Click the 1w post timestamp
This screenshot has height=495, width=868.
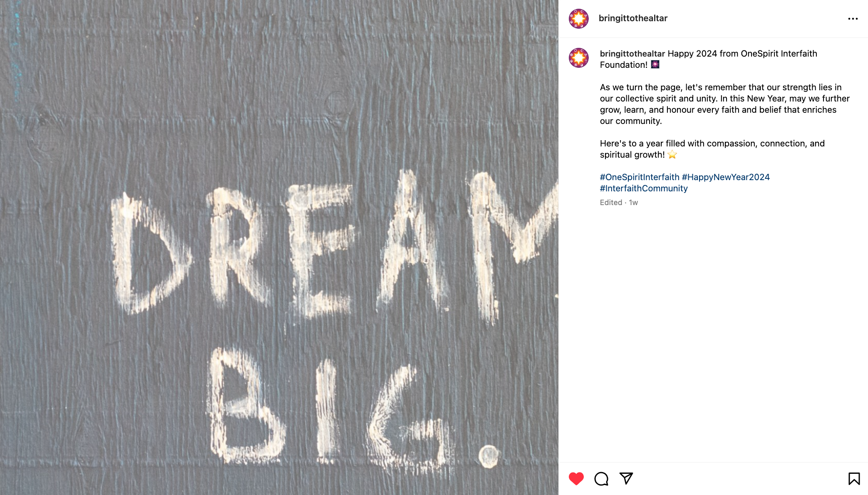633,203
